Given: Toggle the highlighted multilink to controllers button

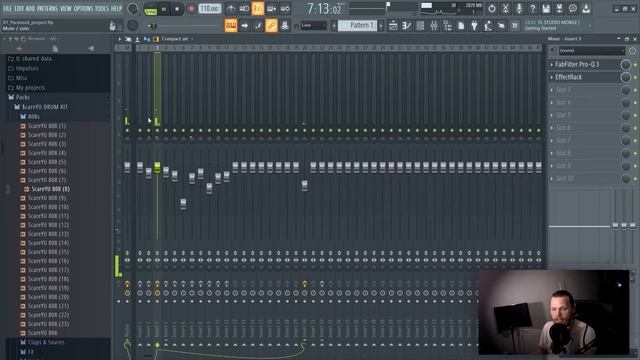Looking at the screenshot, I should click(271, 25).
